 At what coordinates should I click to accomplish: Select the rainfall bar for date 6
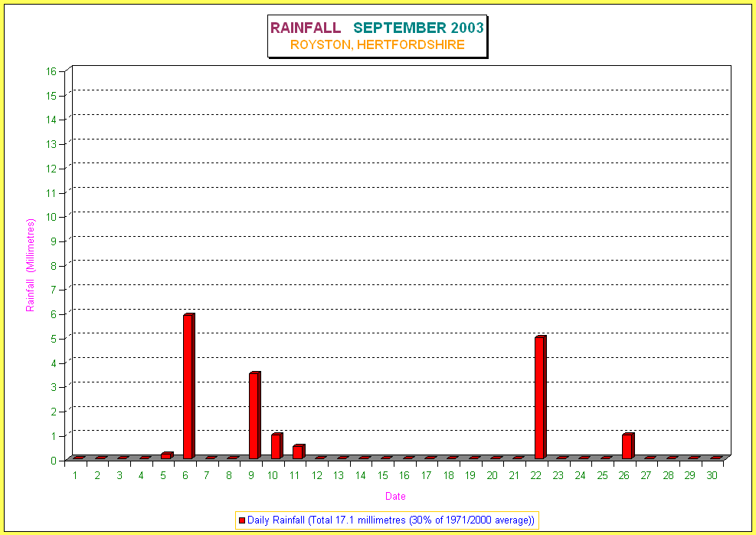(188, 386)
